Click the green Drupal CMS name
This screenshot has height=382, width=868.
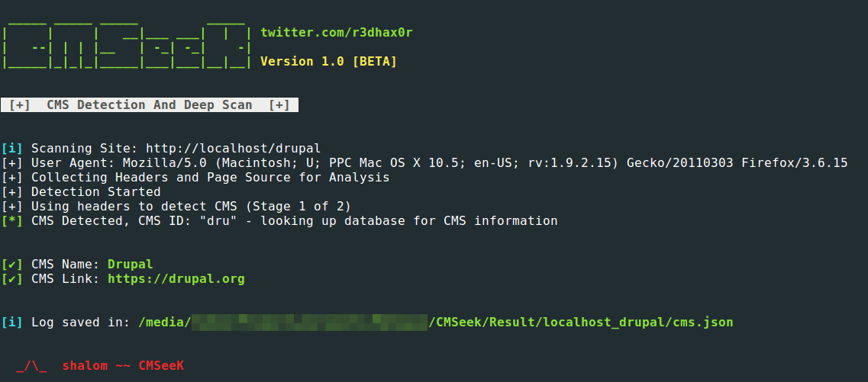coord(130,265)
